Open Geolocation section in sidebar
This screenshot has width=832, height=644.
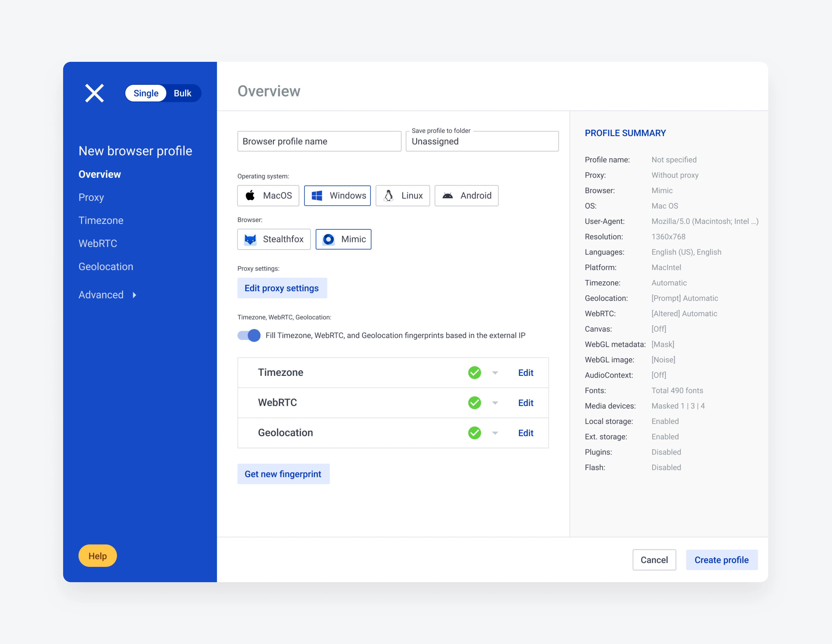tap(106, 266)
